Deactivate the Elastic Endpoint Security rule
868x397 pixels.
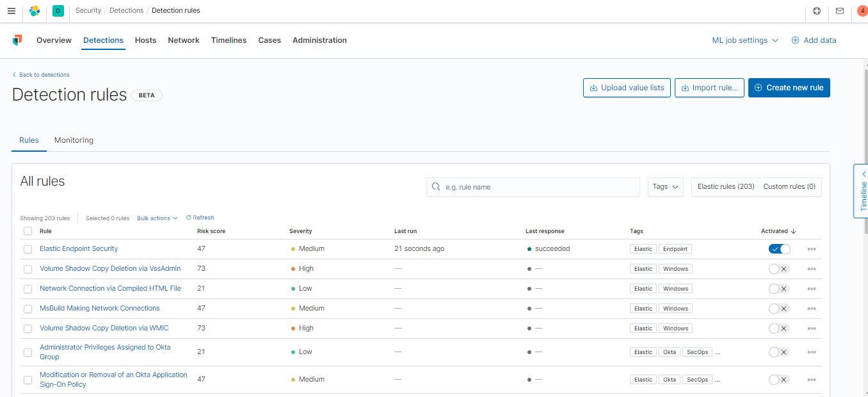pyautogui.click(x=779, y=248)
